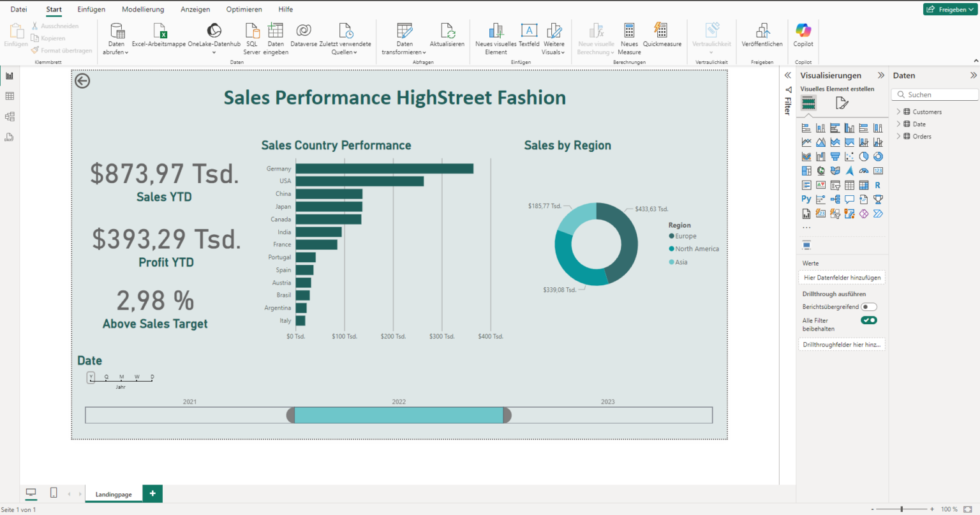The height and width of the screenshot is (515, 980).
Task: Open the Modellierung ribbon tab
Action: 143,10
